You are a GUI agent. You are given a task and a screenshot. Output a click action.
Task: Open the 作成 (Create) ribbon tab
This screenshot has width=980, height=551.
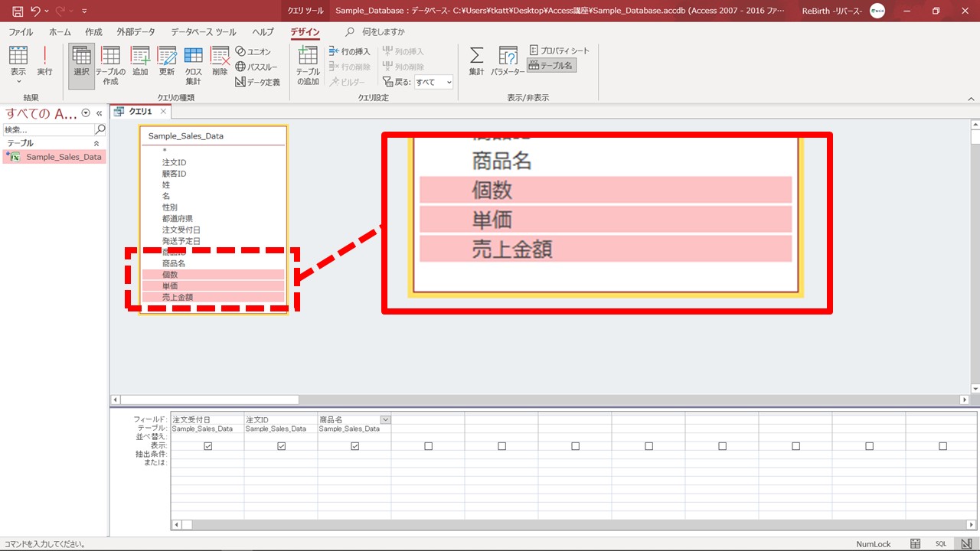tap(93, 32)
